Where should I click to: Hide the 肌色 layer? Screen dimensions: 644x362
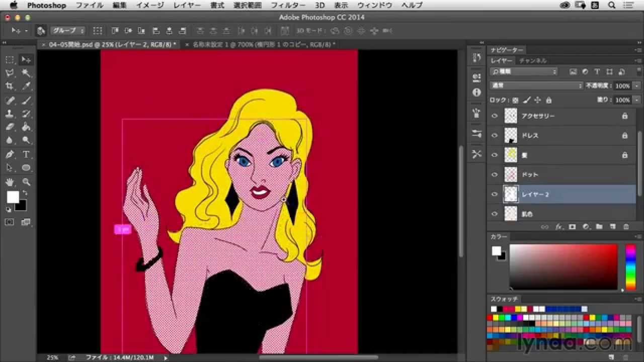tap(495, 214)
